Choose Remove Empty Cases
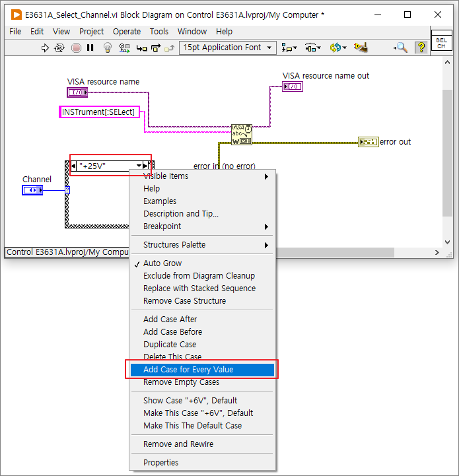Viewport: 459px width, 476px height. [x=203, y=382]
